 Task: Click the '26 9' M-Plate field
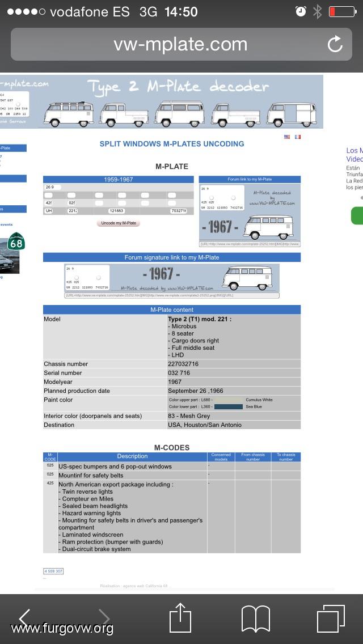click(x=53, y=187)
